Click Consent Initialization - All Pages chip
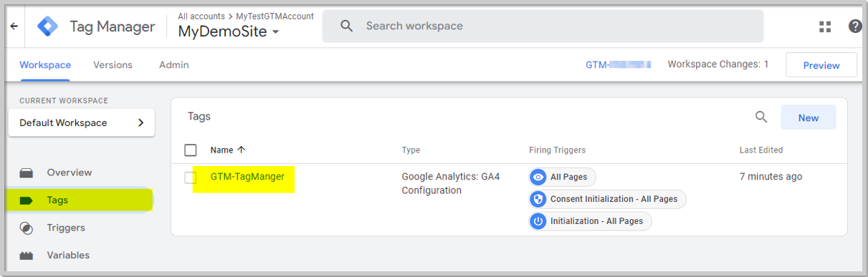The image size is (868, 277). coord(608,199)
